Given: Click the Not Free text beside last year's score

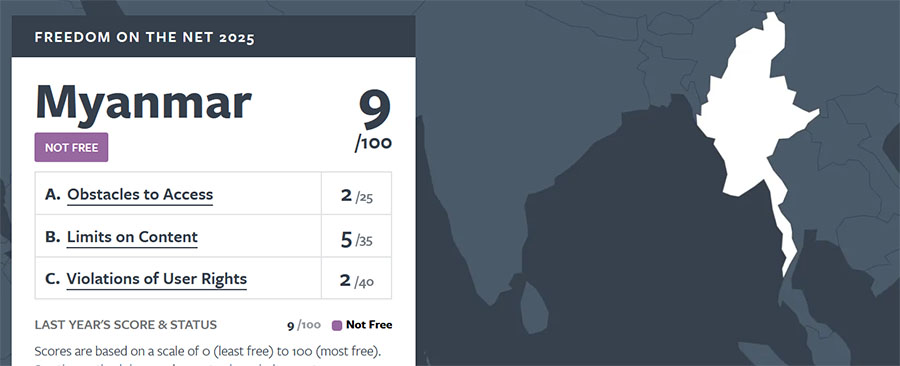Looking at the screenshot, I should [x=369, y=325].
